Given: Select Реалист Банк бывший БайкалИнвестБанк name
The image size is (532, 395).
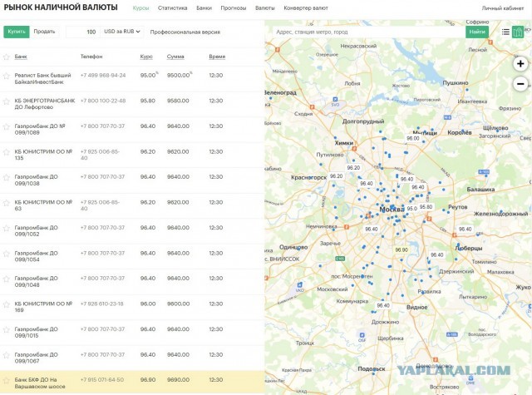Looking at the screenshot, I should click(42, 79).
